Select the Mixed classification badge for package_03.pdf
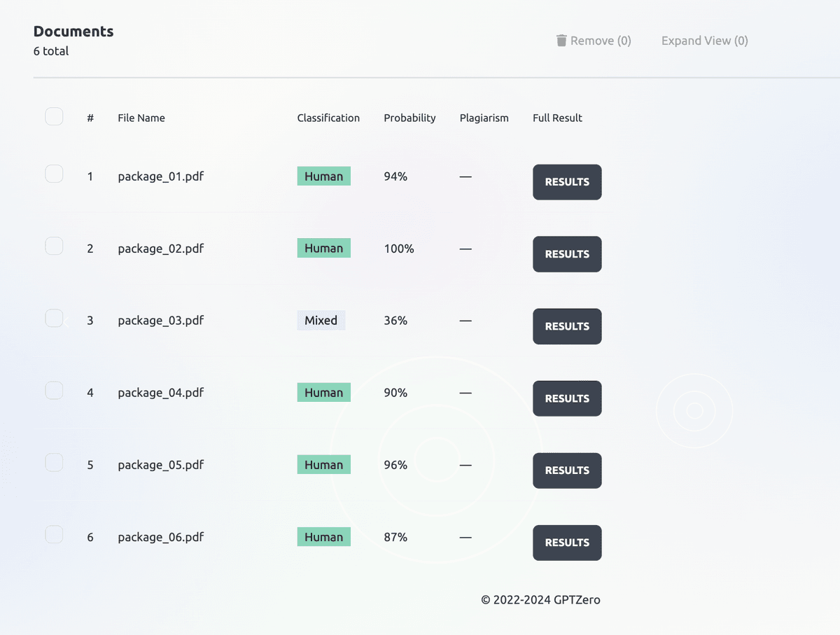The image size is (840, 635). pos(321,320)
